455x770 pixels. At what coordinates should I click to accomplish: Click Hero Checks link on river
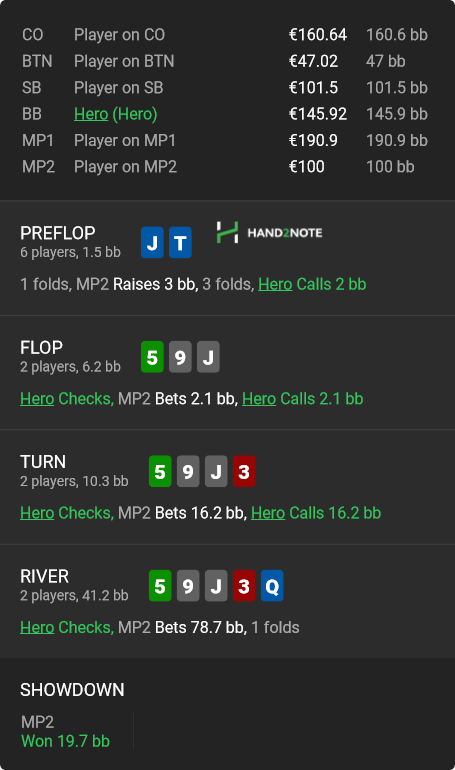(x=67, y=627)
